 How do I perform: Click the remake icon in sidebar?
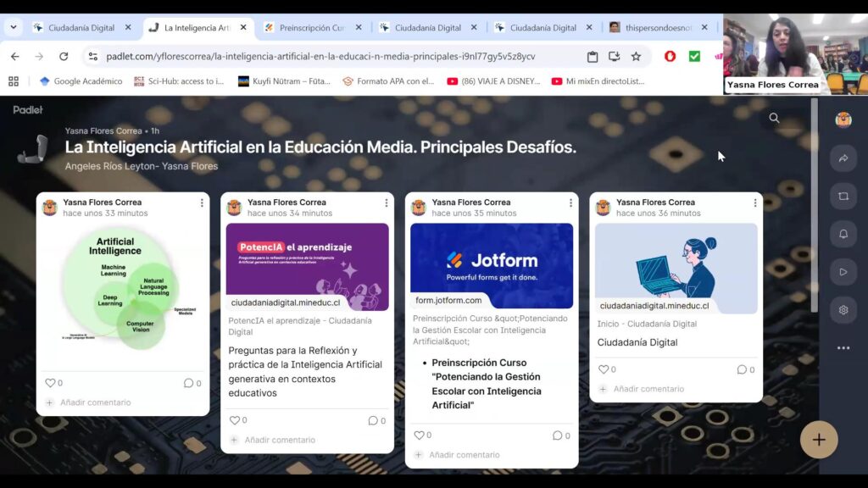843,196
